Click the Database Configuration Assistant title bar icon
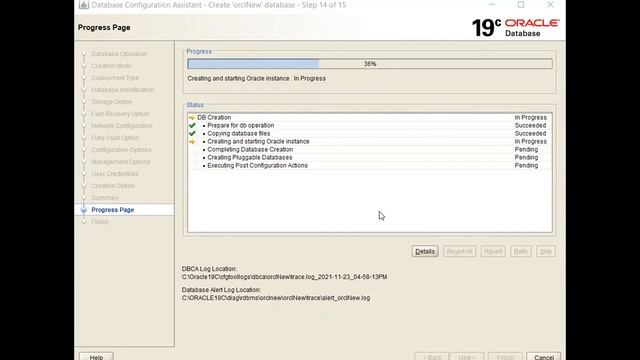This screenshot has height=360, width=640. [x=84, y=5]
